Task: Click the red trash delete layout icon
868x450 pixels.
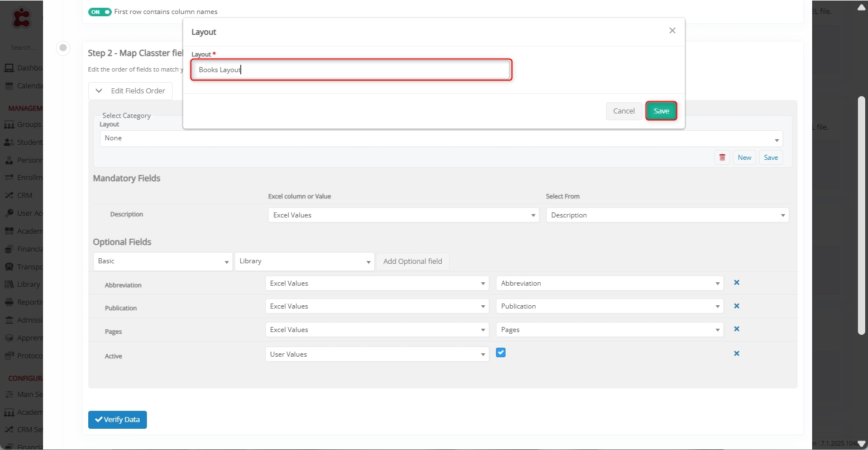Action: click(x=722, y=158)
